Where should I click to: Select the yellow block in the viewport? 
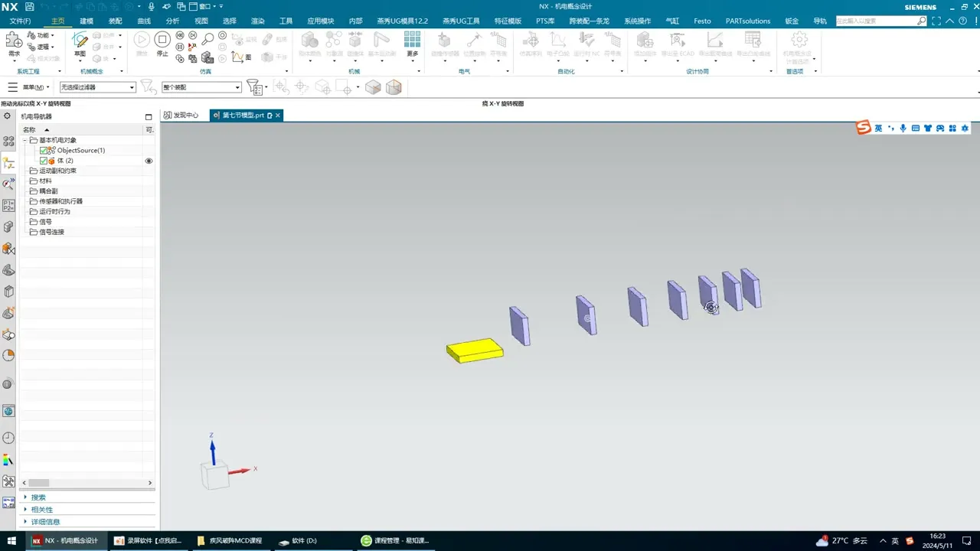475,350
